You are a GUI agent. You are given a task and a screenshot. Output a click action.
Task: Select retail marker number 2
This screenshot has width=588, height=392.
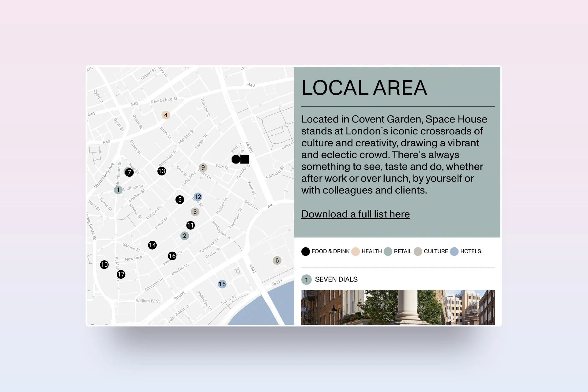pyautogui.click(x=184, y=236)
